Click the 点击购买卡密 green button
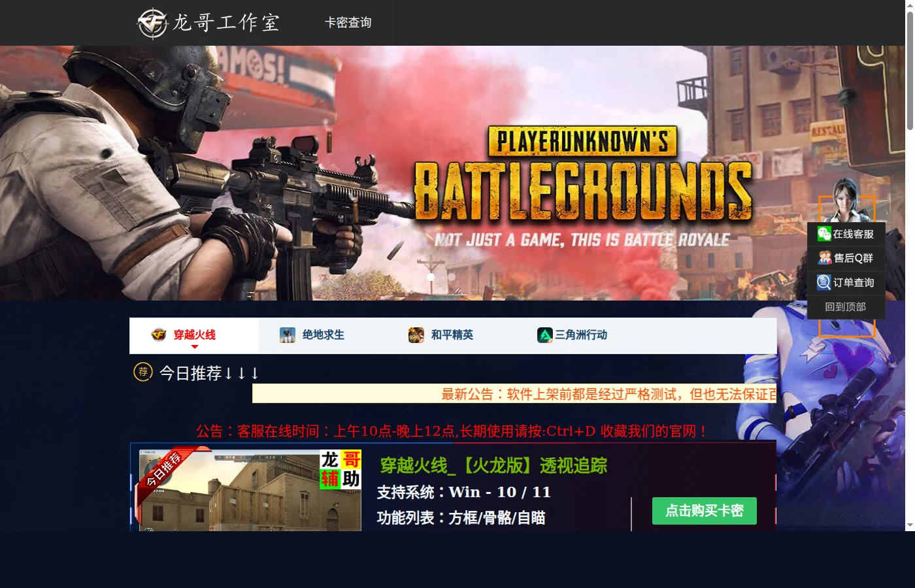Image resolution: width=915 pixels, height=588 pixels. point(705,511)
